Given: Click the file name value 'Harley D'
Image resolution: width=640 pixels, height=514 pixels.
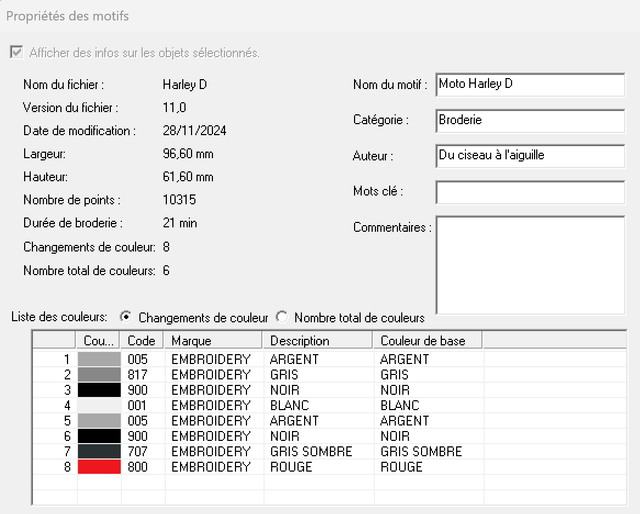Looking at the screenshot, I should pos(185,85).
